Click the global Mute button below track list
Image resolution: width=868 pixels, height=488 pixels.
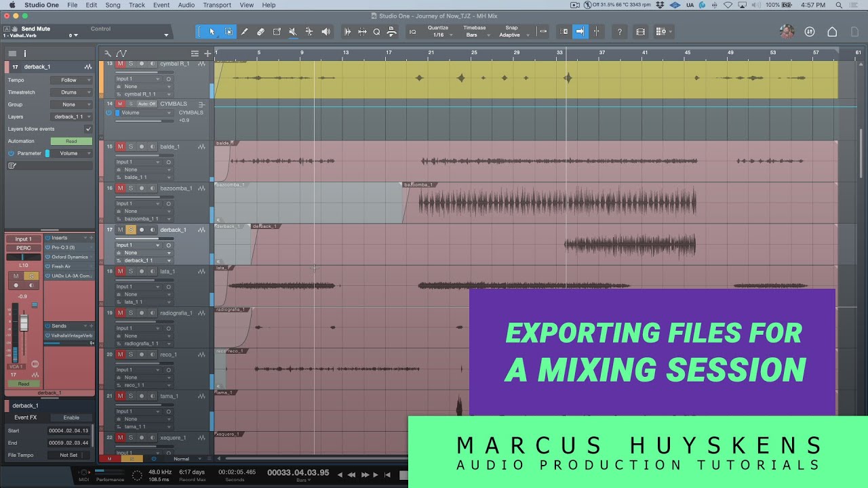(x=109, y=459)
